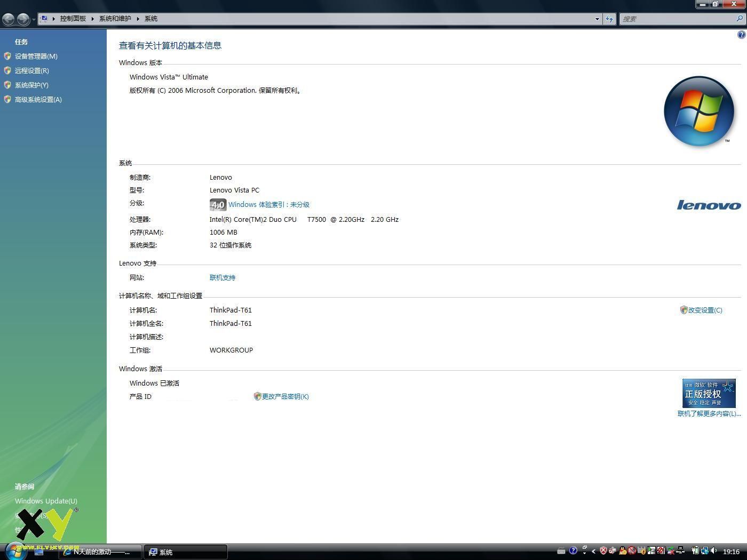Screen dimensions: 747x560
Task: Click the refresh button beside the address bar
Action: tap(609, 19)
